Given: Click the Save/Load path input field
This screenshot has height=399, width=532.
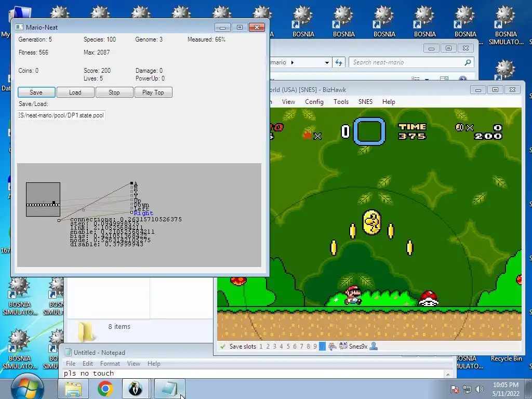Looking at the screenshot, I should (61, 115).
